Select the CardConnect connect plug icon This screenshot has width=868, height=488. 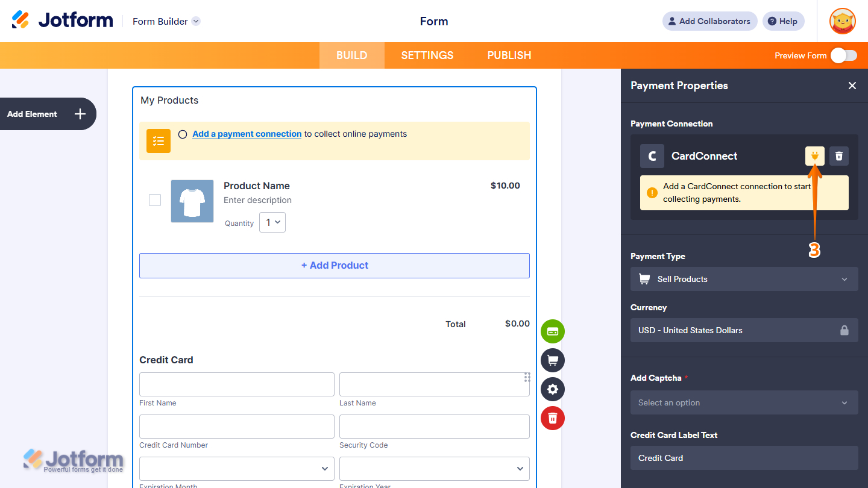(814, 155)
